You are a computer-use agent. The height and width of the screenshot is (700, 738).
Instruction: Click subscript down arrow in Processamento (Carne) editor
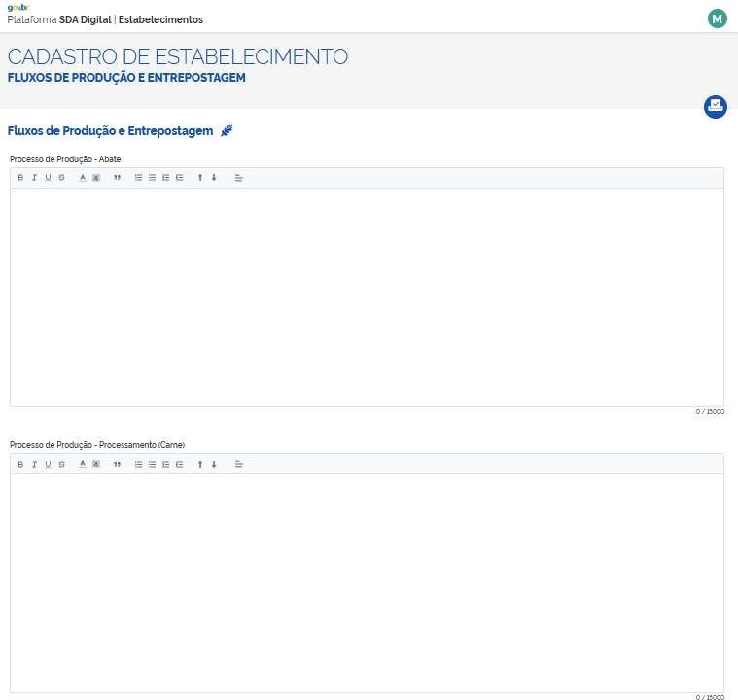coord(214,464)
